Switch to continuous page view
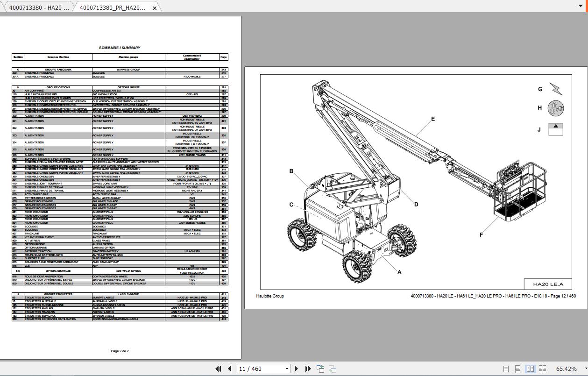The width and height of the screenshot is (588, 376). point(517,369)
